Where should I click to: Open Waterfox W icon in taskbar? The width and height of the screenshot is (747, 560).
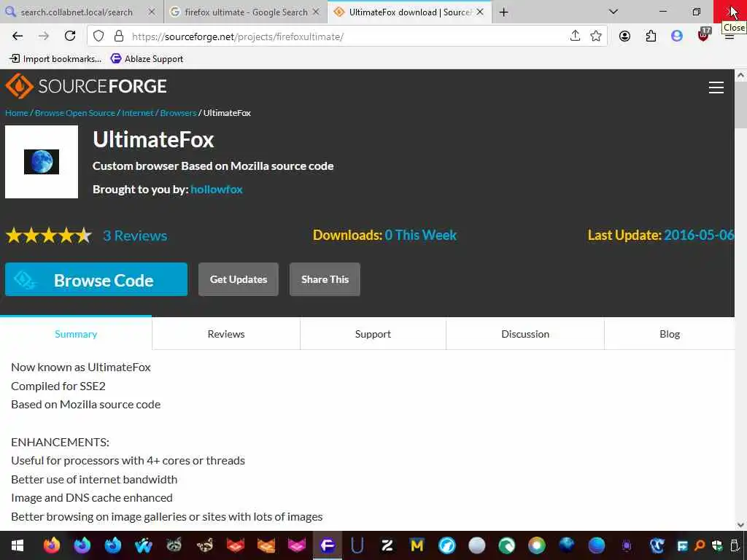click(x=144, y=545)
